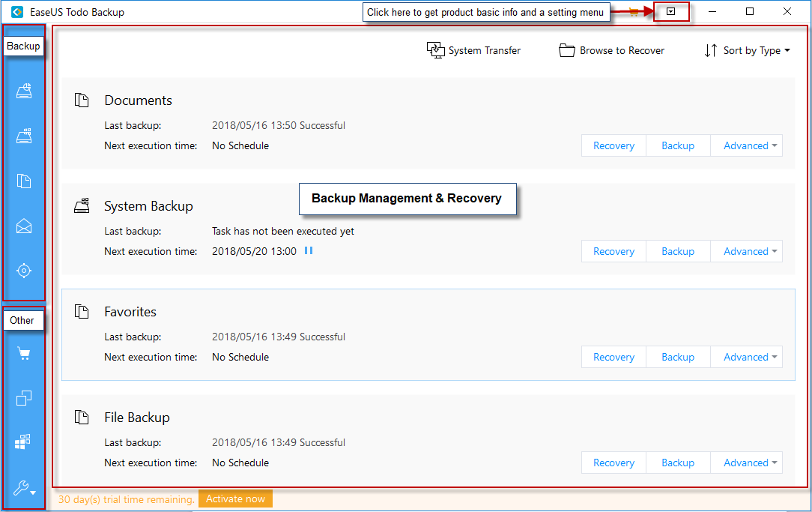Run Backup for File Backup task
Image resolution: width=812 pixels, height=512 pixels.
point(678,463)
